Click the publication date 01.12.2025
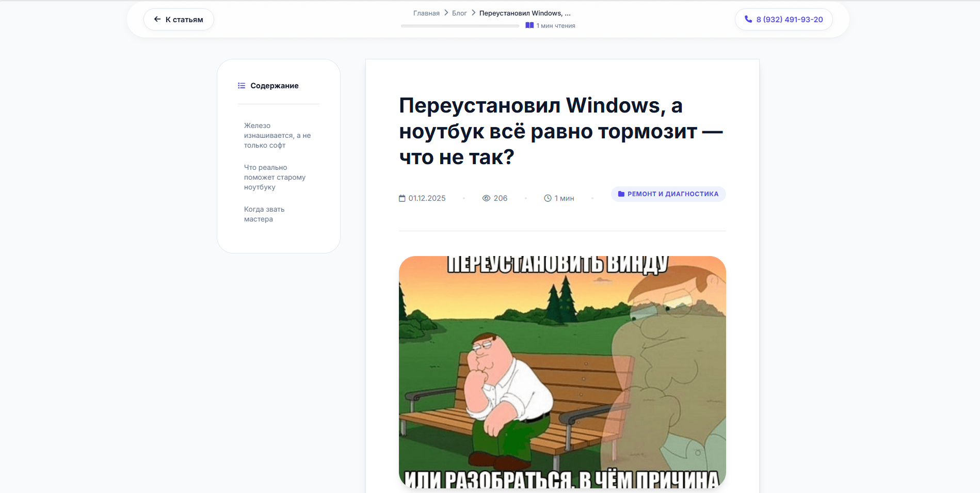The width and height of the screenshot is (980, 493). tap(427, 198)
